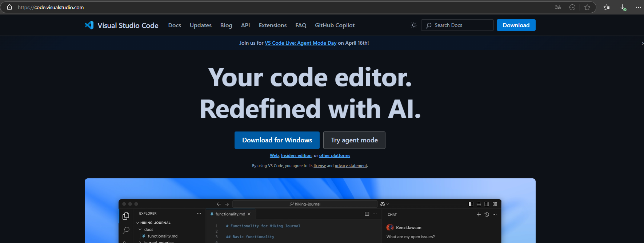Click the forward arrow in editor title bar
644x243 pixels.
pyautogui.click(x=227, y=204)
